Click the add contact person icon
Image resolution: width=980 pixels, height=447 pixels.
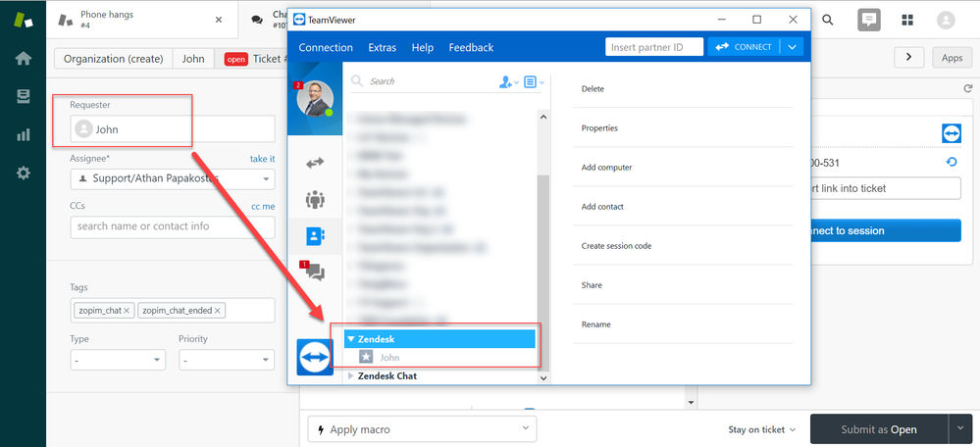click(505, 81)
